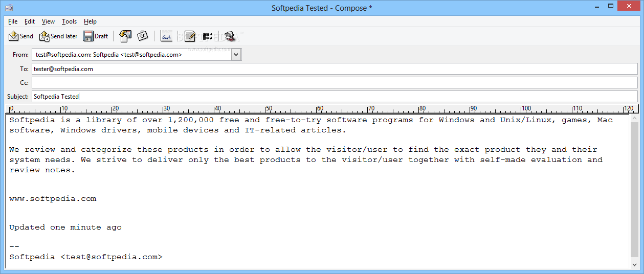Minimize the Compose window

click(597, 6)
